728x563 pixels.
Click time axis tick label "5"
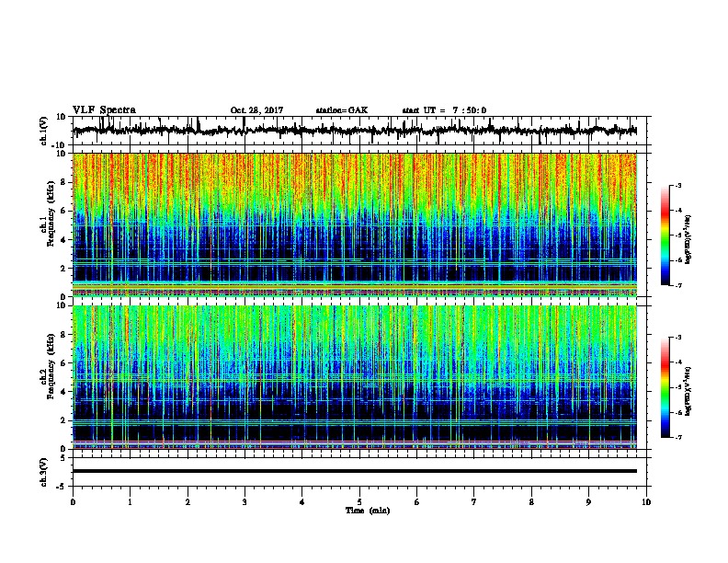359,502
